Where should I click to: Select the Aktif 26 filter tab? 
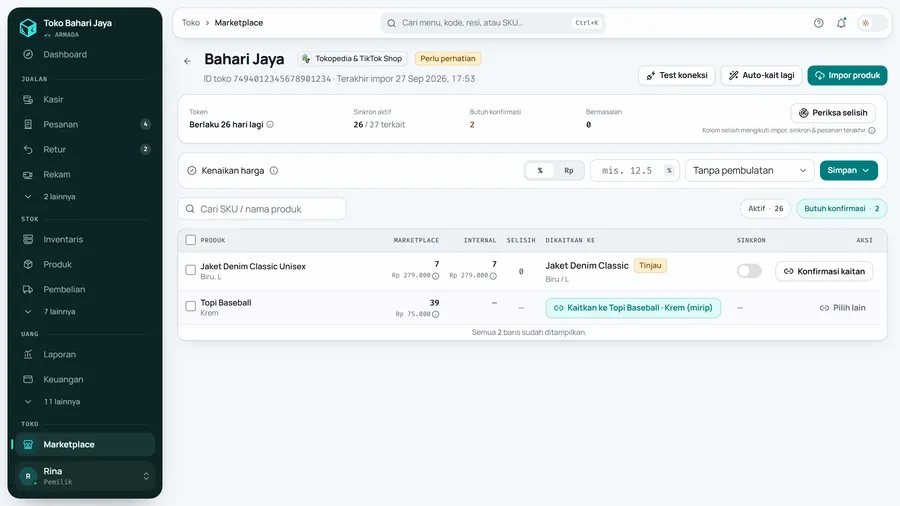(766, 209)
